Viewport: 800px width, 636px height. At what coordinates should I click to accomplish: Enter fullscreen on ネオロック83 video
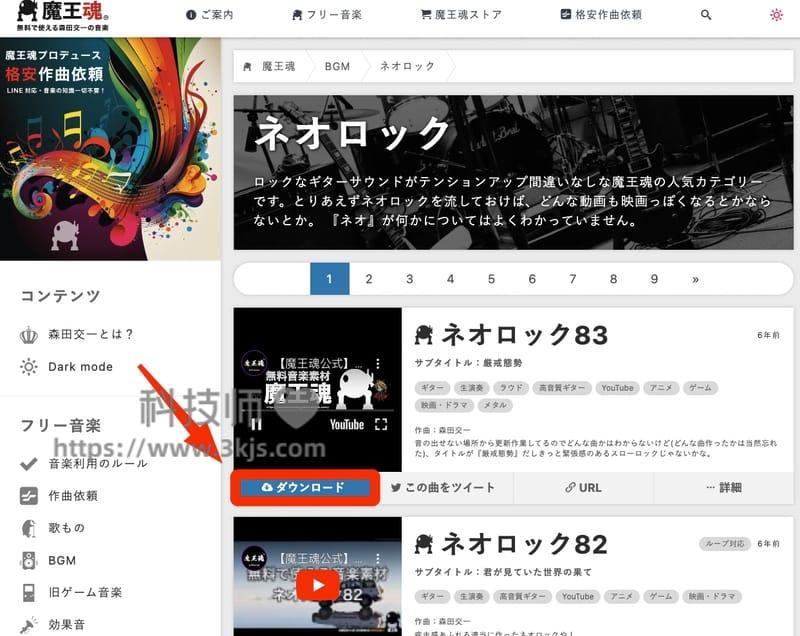pos(381,424)
